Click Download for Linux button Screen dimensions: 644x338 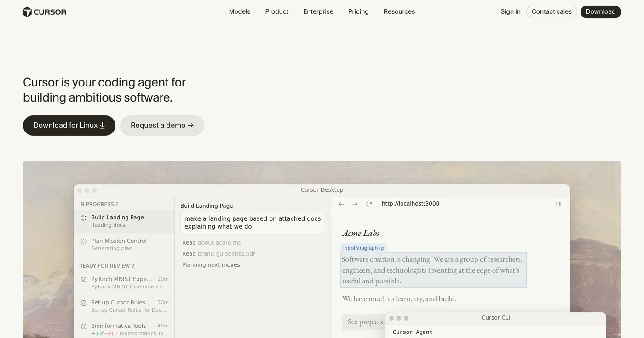click(69, 126)
